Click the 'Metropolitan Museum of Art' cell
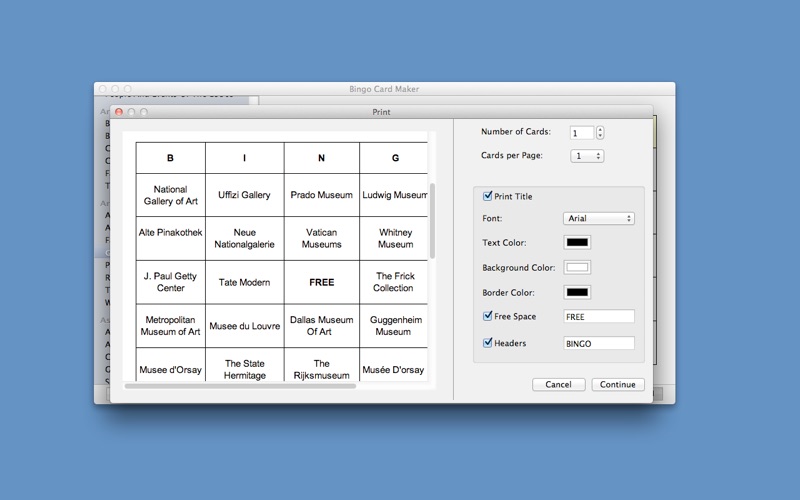The height and width of the screenshot is (500, 800). (x=171, y=326)
